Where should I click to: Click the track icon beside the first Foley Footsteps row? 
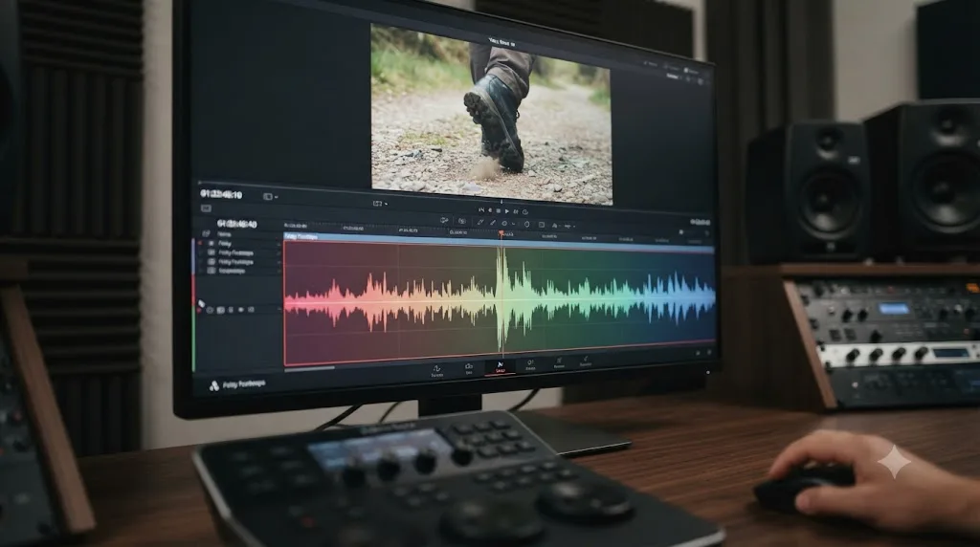coord(212,252)
